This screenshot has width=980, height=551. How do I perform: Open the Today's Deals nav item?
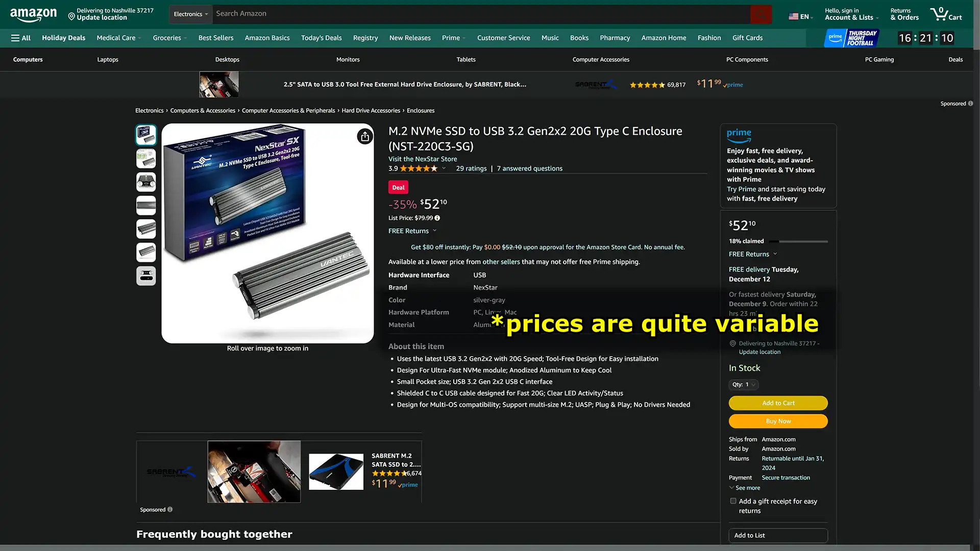coord(321,38)
